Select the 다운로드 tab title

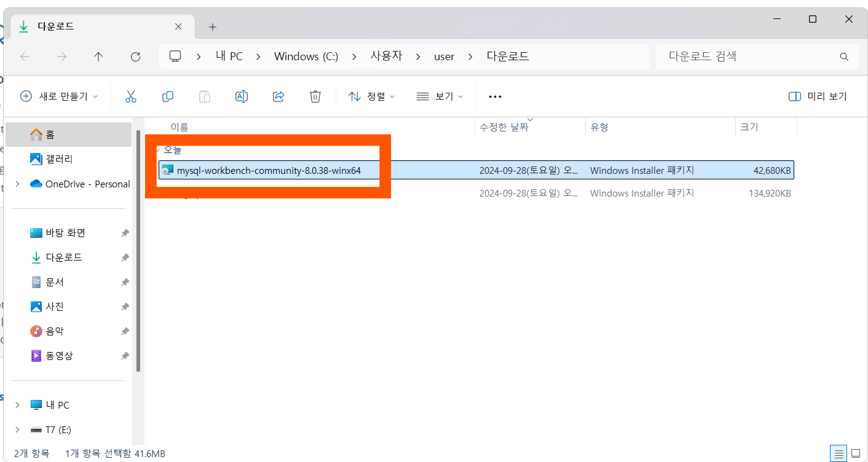pyautogui.click(x=56, y=26)
